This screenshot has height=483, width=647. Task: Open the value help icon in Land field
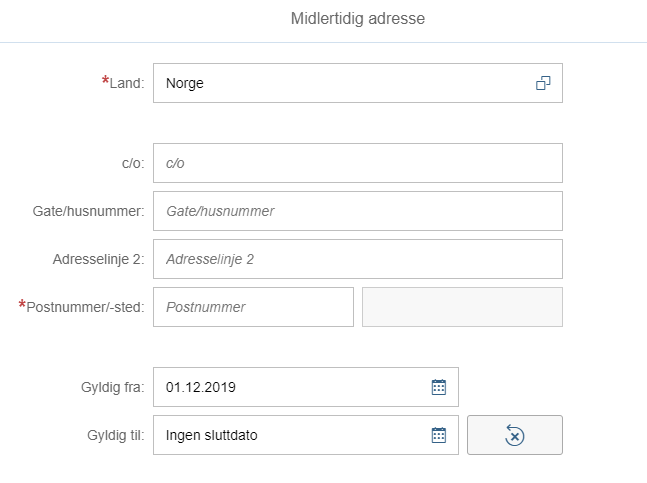(543, 83)
